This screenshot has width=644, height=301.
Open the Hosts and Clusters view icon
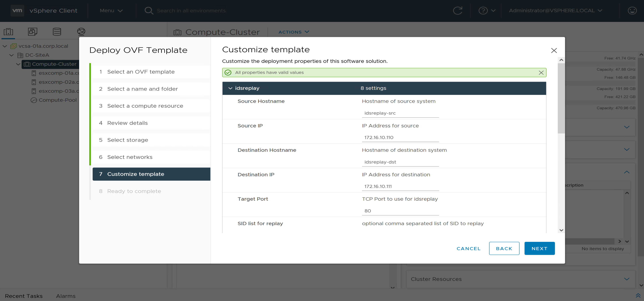[x=8, y=32]
